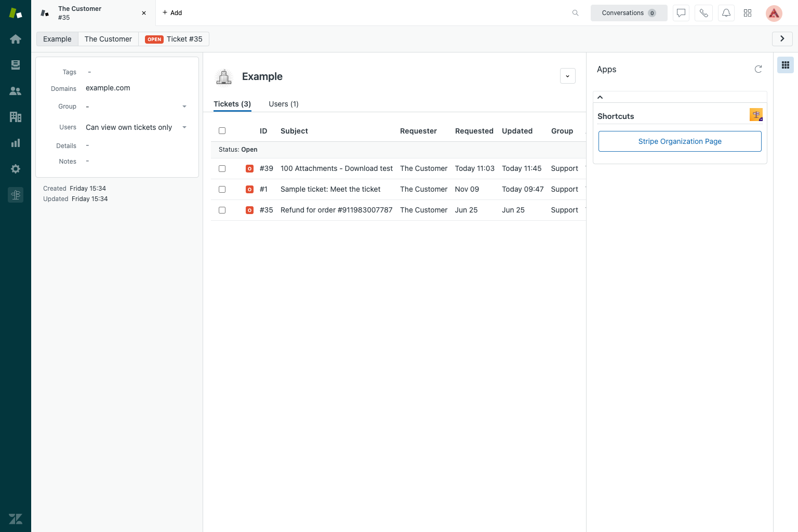Image resolution: width=798 pixels, height=532 pixels.
Task: Toggle the select-all tickets checkbox
Action: 222,130
